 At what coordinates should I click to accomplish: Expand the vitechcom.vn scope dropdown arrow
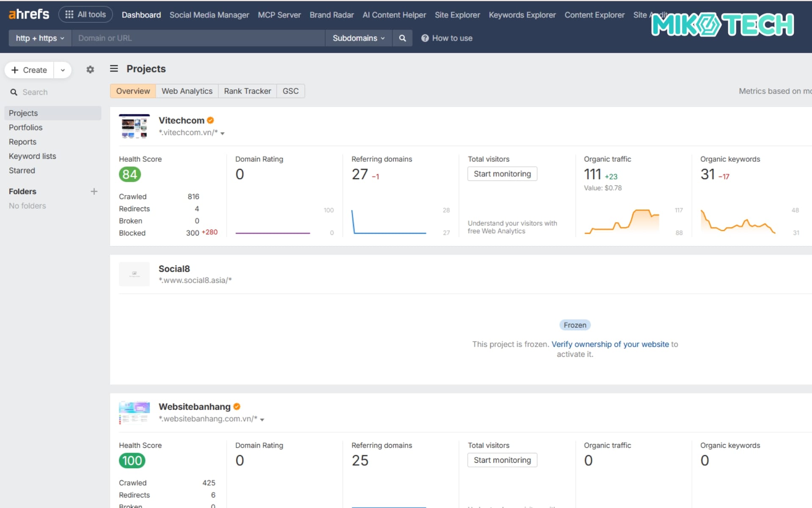222,133
